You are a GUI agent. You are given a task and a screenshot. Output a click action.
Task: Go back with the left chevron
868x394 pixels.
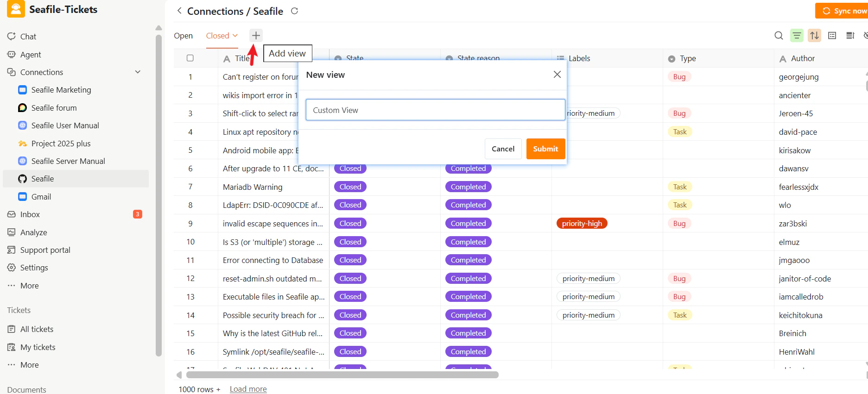point(179,11)
